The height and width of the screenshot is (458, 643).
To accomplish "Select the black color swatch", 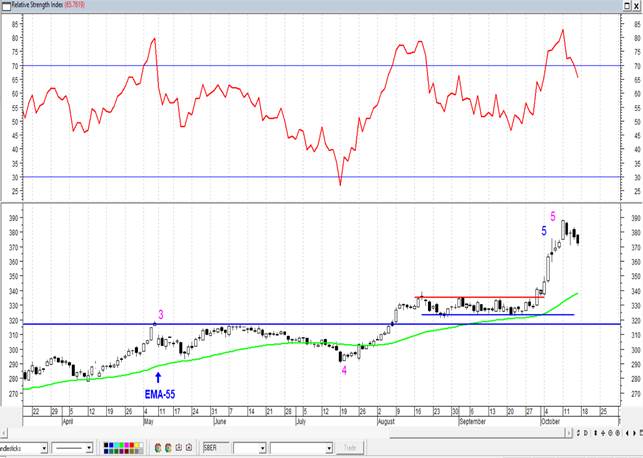I will 106,445.
